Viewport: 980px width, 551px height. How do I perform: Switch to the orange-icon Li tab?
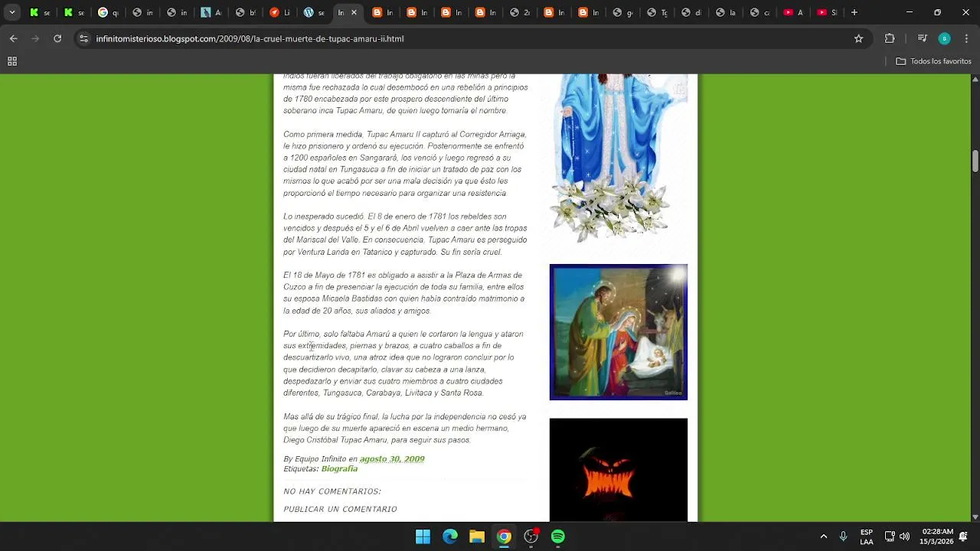[x=279, y=12]
